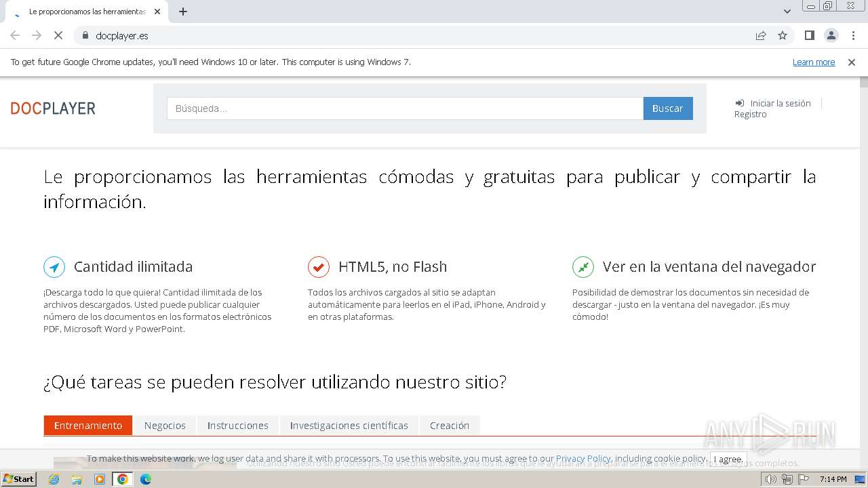This screenshot has height=488, width=868.
Task: Switch to the Negocios tab
Action: coord(165,426)
